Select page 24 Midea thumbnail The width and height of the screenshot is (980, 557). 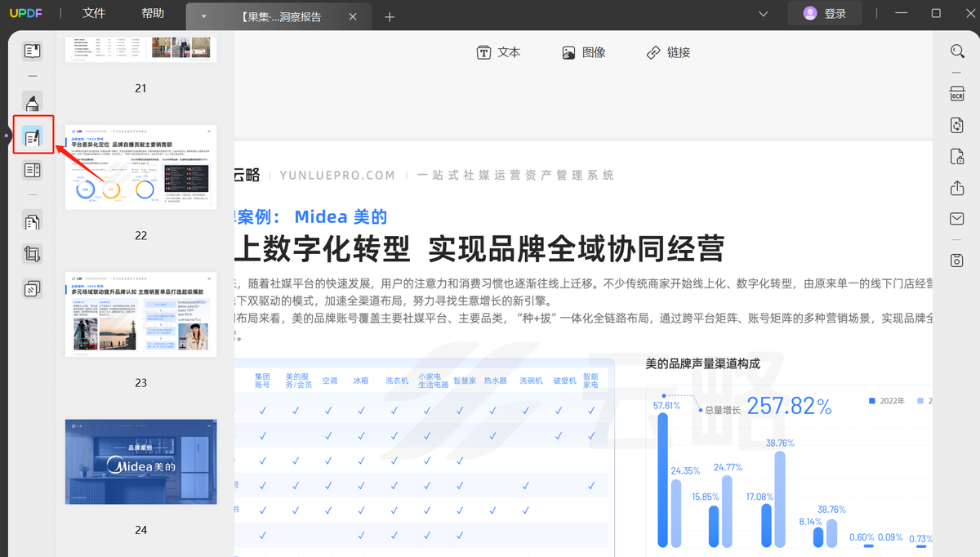tap(141, 461)
